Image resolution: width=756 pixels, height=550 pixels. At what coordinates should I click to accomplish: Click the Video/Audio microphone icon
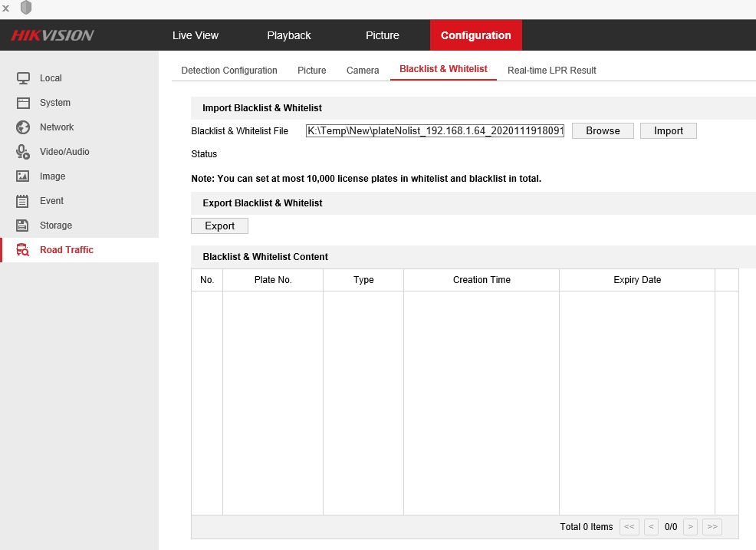pos(23,152)
